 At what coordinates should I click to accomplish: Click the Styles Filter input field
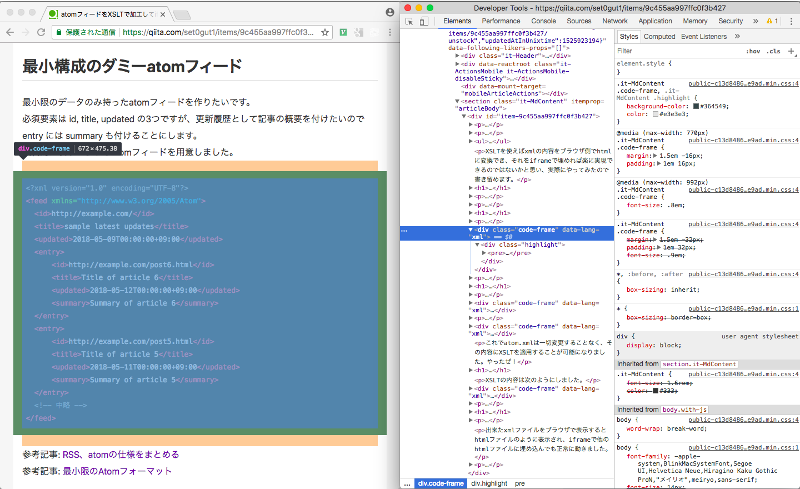tap(679, 51)
